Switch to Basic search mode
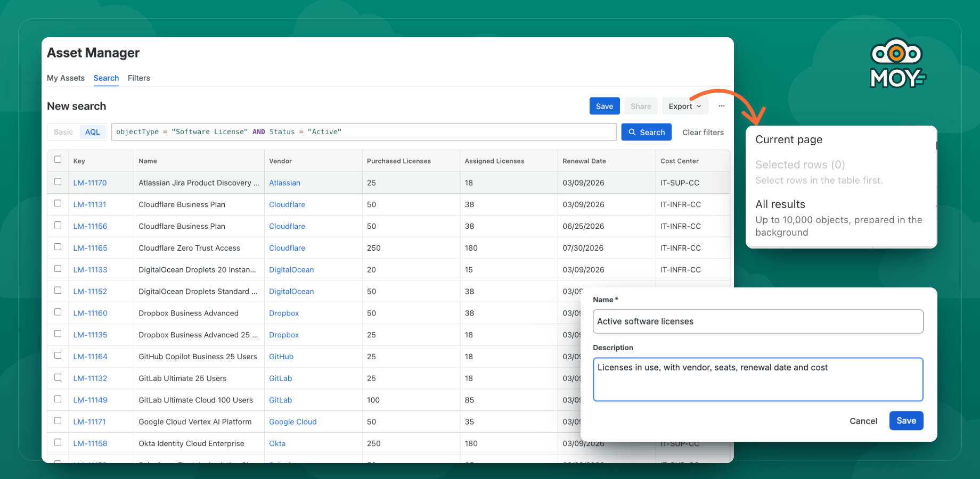Screen dimensions: 980x479 tap(63, 132)
